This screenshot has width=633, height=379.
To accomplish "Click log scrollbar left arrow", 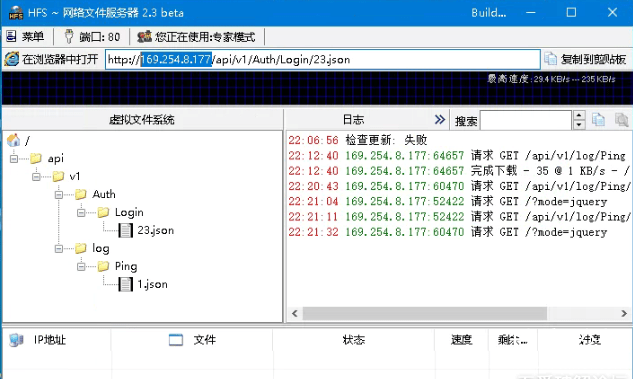I will (x=295, y=313).
